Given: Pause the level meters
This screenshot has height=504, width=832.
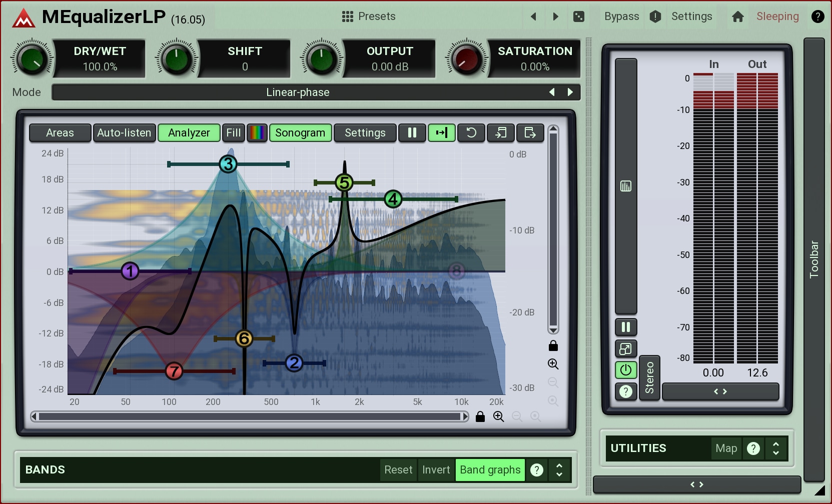Looking at the screenshot, I should [x=626, y=327].
